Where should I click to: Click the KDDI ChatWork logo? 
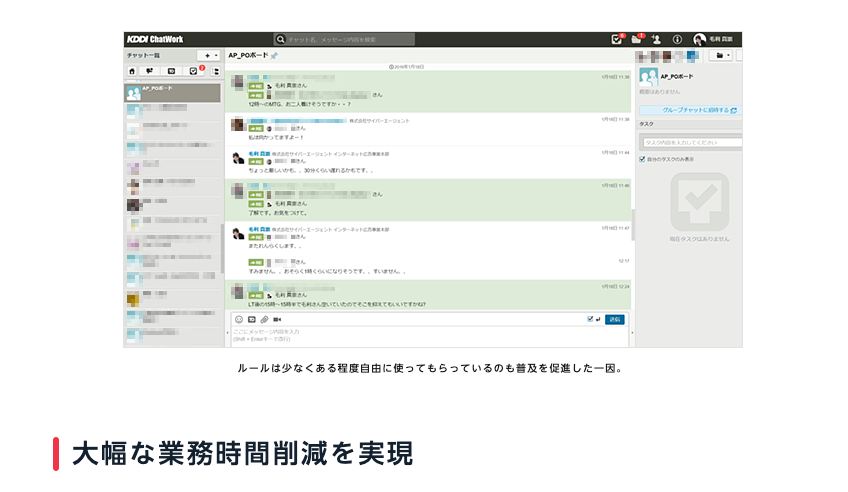155,39
